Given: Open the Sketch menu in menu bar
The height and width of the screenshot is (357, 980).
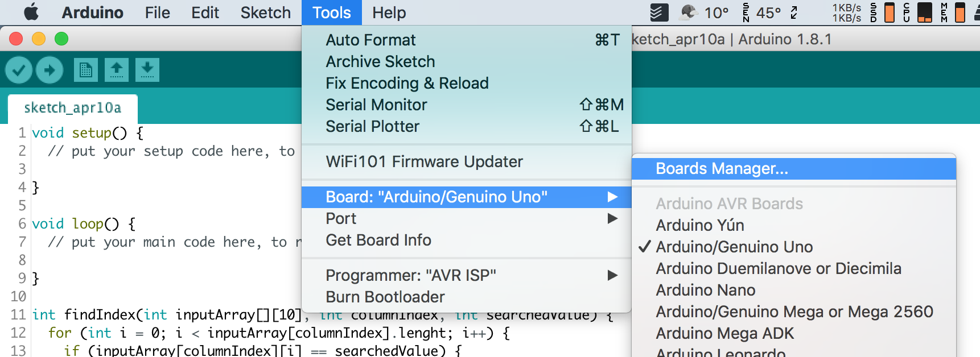Looking at the screenshot, I should [x=265, y=13].
